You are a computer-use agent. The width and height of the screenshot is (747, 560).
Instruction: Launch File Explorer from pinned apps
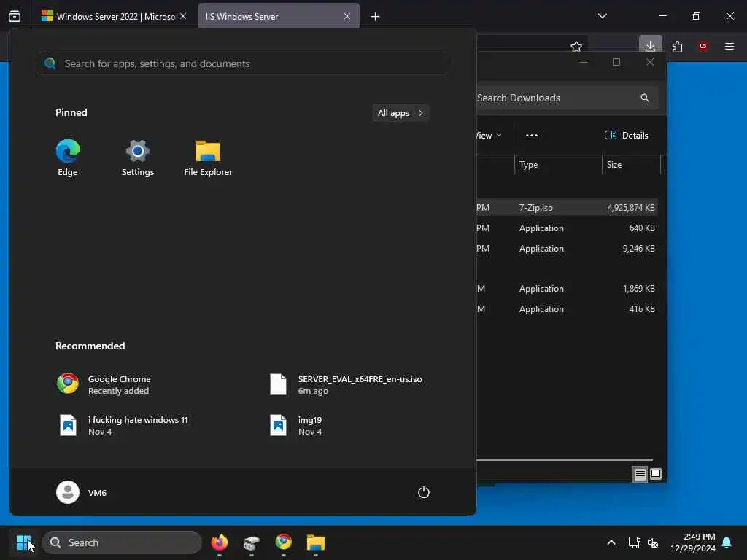[x=208, y=158]
